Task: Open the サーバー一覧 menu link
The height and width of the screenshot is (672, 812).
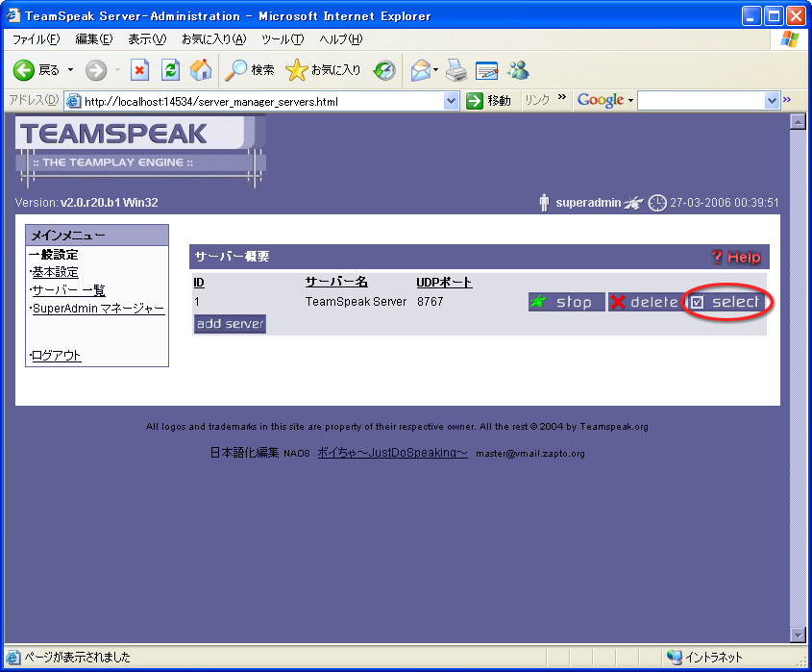Action: (68, 290)
